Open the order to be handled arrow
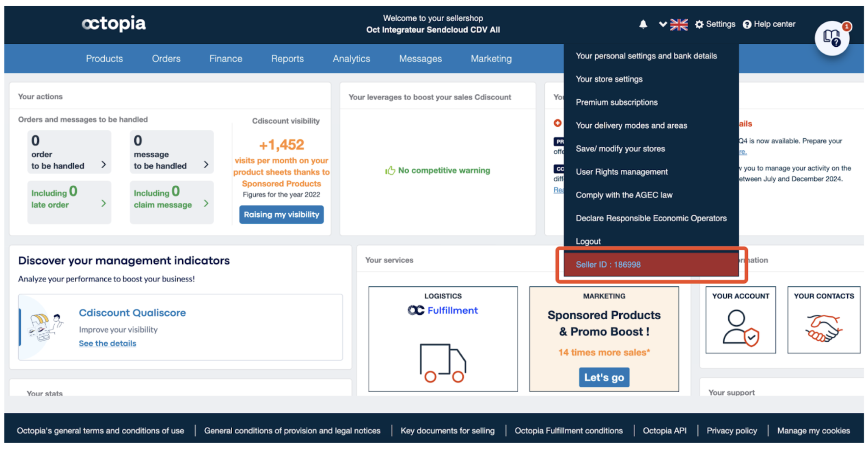This screenshot has height=450, width=868. [x=104, y=164]
